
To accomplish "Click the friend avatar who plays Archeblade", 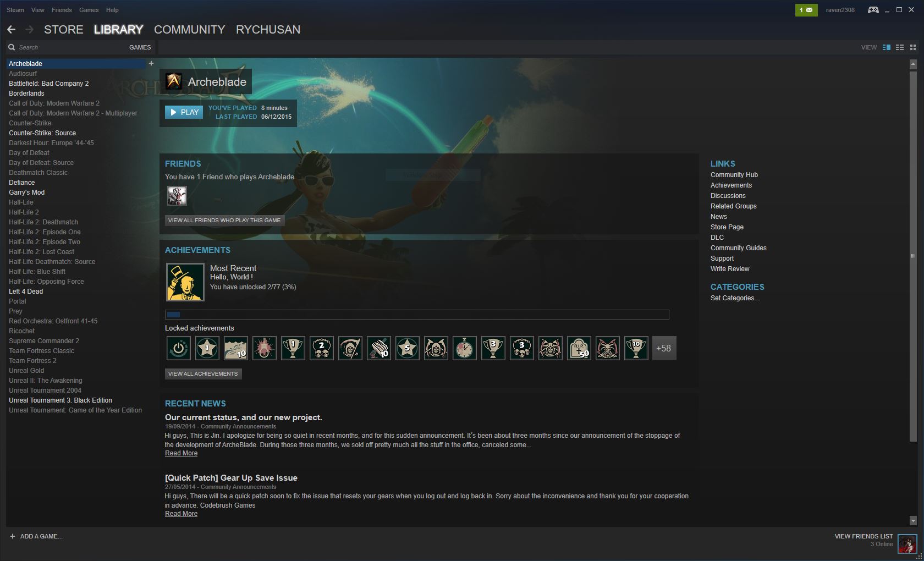I will point(177,195).
